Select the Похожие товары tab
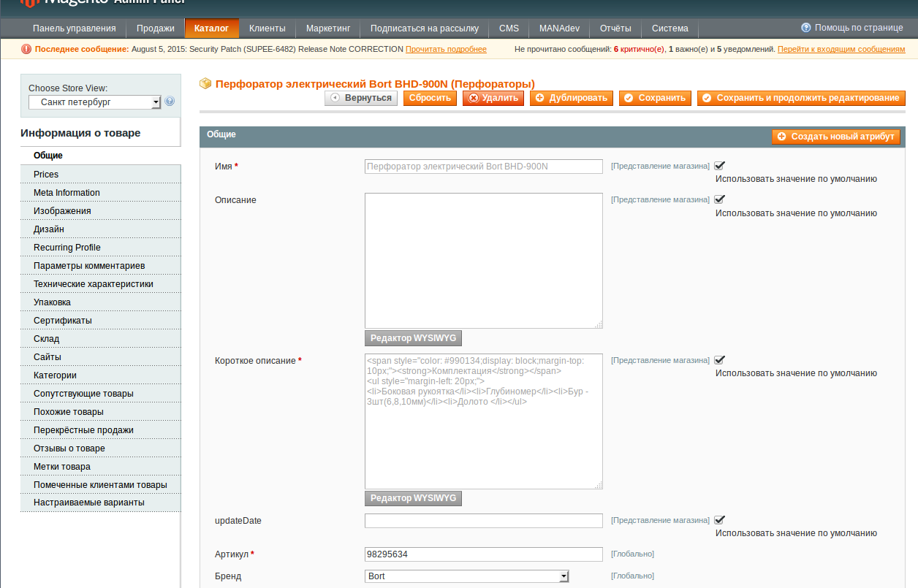Screen dimensions: 918x588 pyautogui.click(x=100, y=411)
